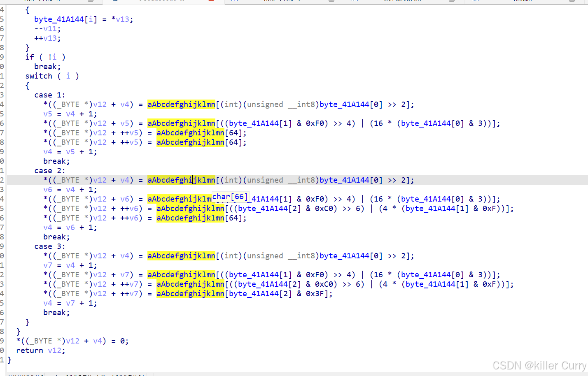Click the break statement under case 2
The width and height of the screenshot is (588, 376).
56,237
